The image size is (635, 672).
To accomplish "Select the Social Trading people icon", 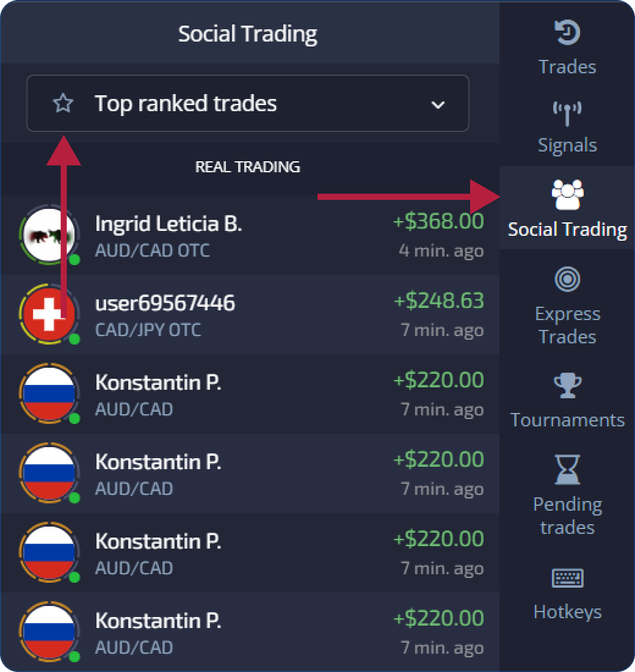I will tap(567, 194).
